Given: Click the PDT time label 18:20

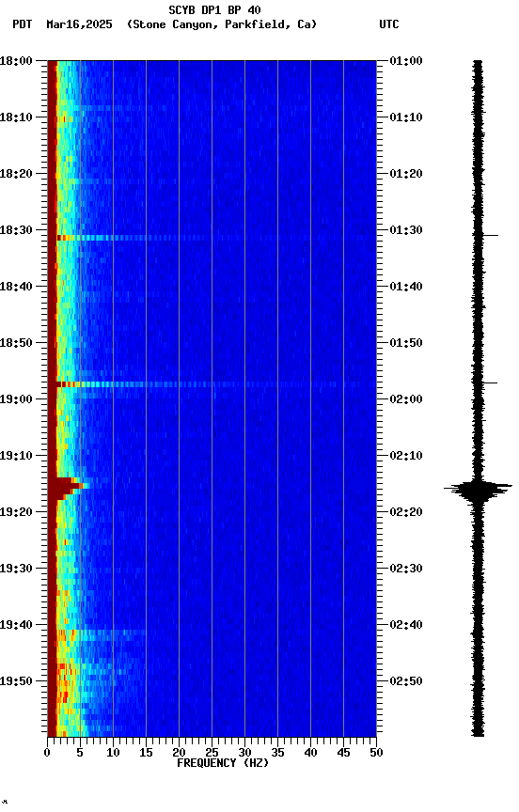Looking at the screenshot, I should pyautogui.click(x=16, y=174).
